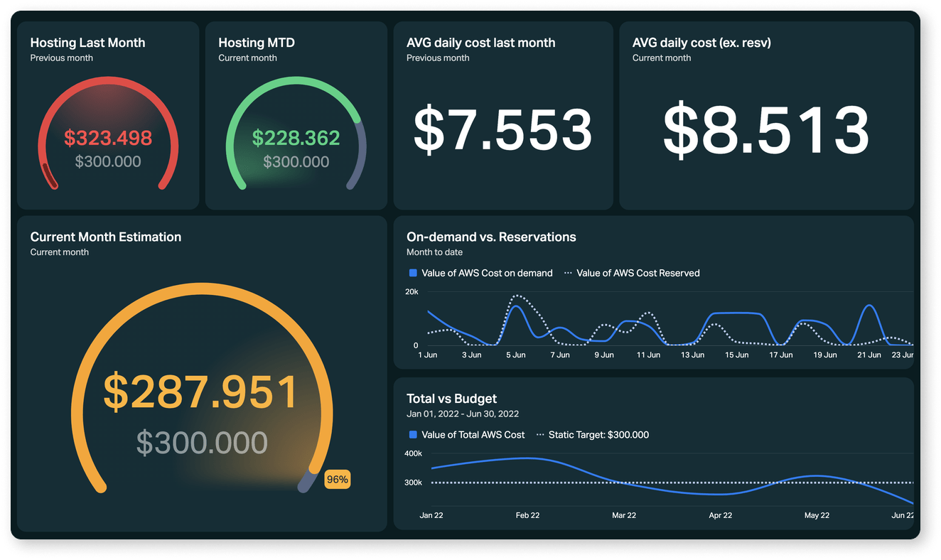This screenshot has width=941, height=560.
Task: Toggle 'Static Target: $300.000' series label
Action: point(598,435)
